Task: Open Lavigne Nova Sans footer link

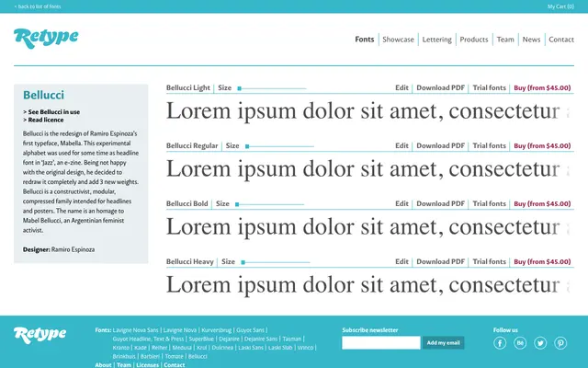Action: (136, 330)
